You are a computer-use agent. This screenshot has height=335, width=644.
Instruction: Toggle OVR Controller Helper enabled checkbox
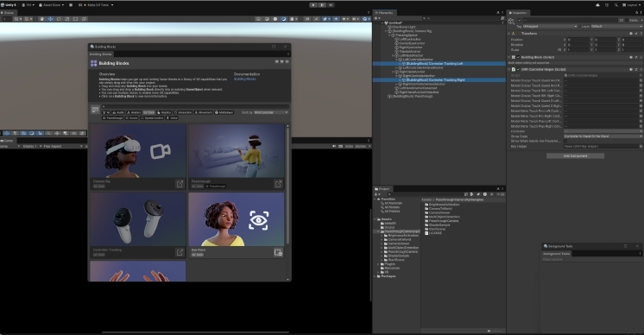pos(518,69)
